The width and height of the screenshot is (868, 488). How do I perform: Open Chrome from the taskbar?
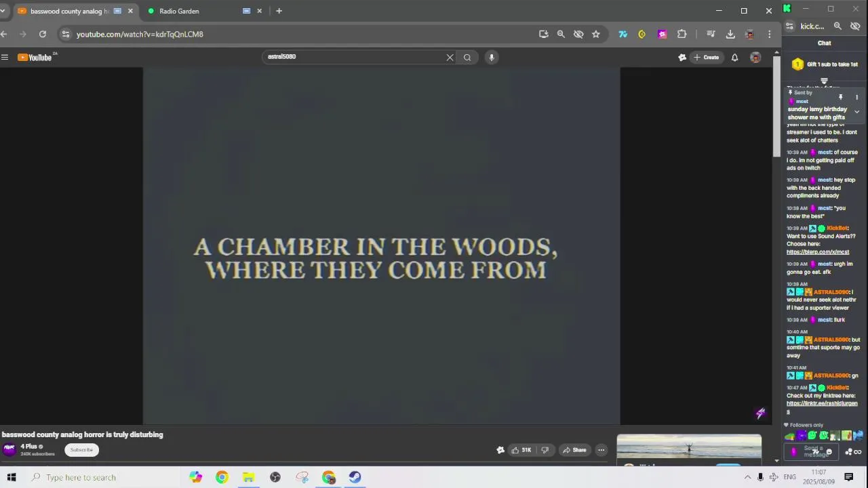pyautogui.click(x=222, y=477)
